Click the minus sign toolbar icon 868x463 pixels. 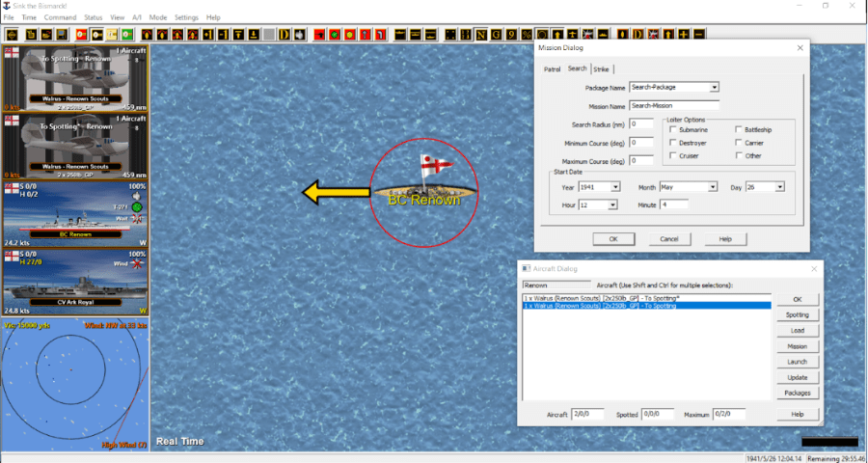699,35
